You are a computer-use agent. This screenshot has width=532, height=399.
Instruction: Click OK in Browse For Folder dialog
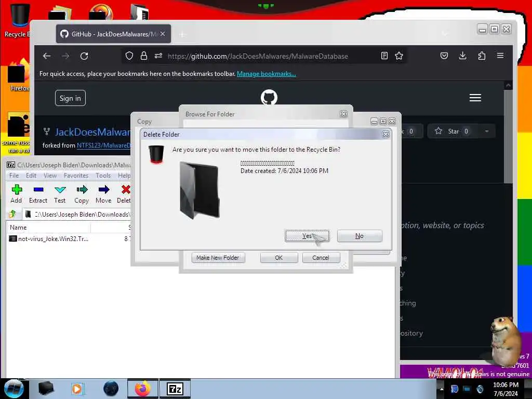(279, 258)
